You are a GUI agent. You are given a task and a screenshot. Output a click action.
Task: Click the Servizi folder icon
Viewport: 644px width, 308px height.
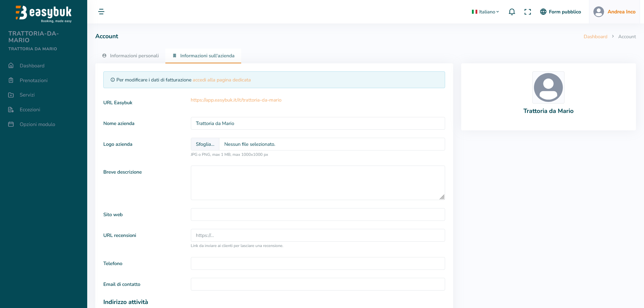pyautogui.click(x=11, y=95)
